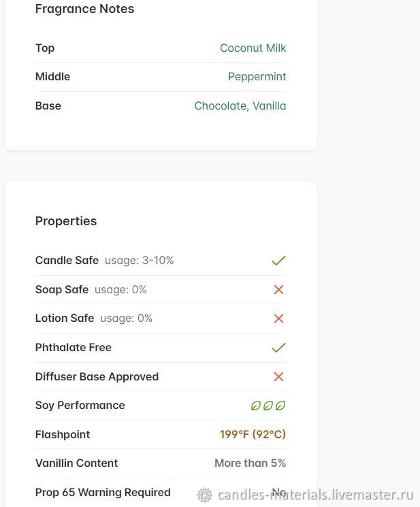Click the candles-materials.livemaster.ru watermark text
Screen dimensions: 420x507
point(315,495)
